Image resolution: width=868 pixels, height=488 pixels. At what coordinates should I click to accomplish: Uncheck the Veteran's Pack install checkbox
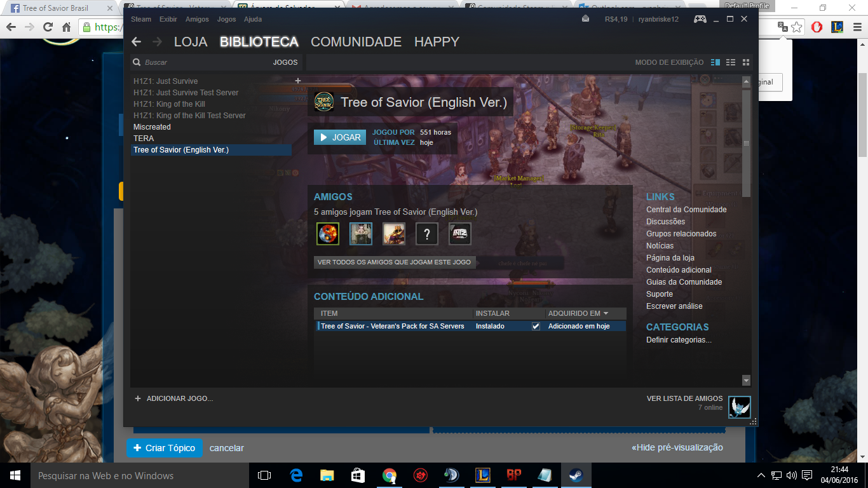tap(536, 326)
